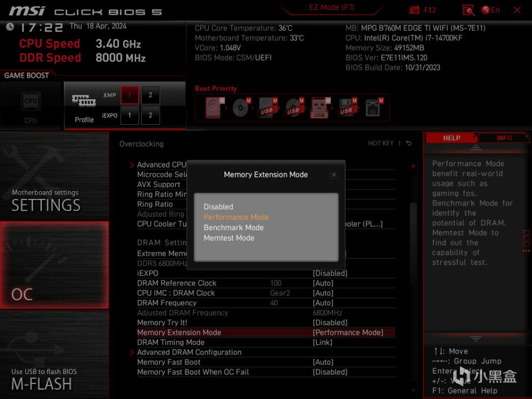This screenshot has height=399, width=532.
Task: Select the highlighted USB key boot device
Action: 320,107
